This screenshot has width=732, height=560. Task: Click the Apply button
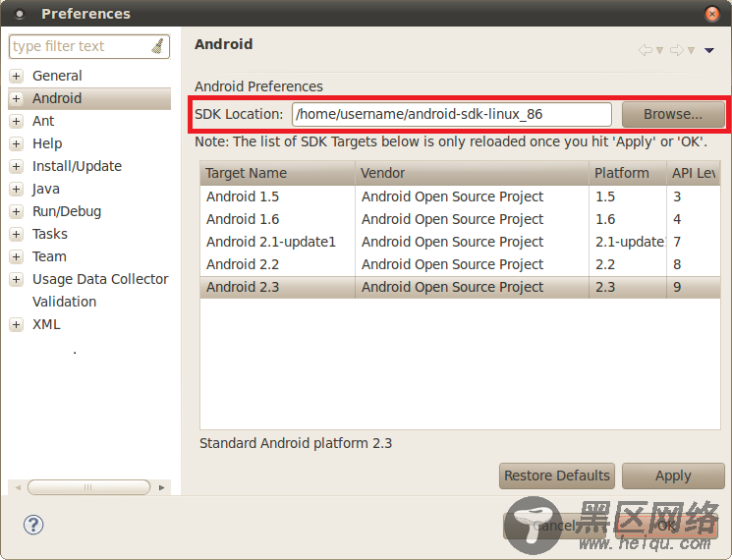pyautogui.click(x=673, y=476)
